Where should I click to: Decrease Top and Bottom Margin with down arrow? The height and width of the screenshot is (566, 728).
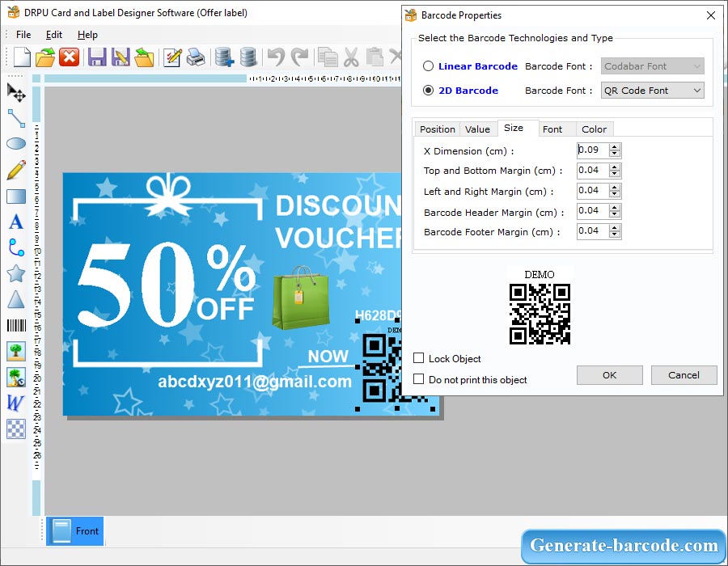pyautogui.click(x=615, y=174)
